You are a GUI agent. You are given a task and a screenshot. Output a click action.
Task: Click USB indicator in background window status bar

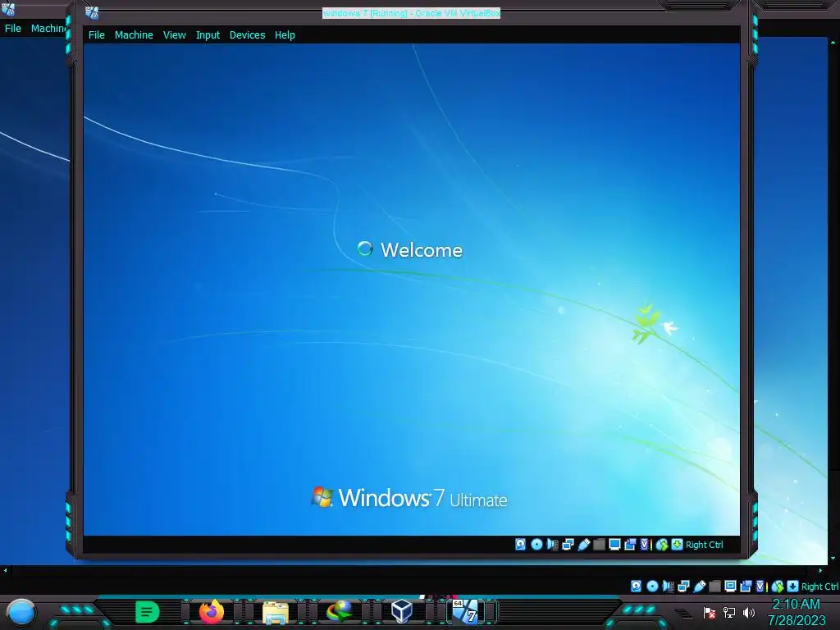[700, 586]
